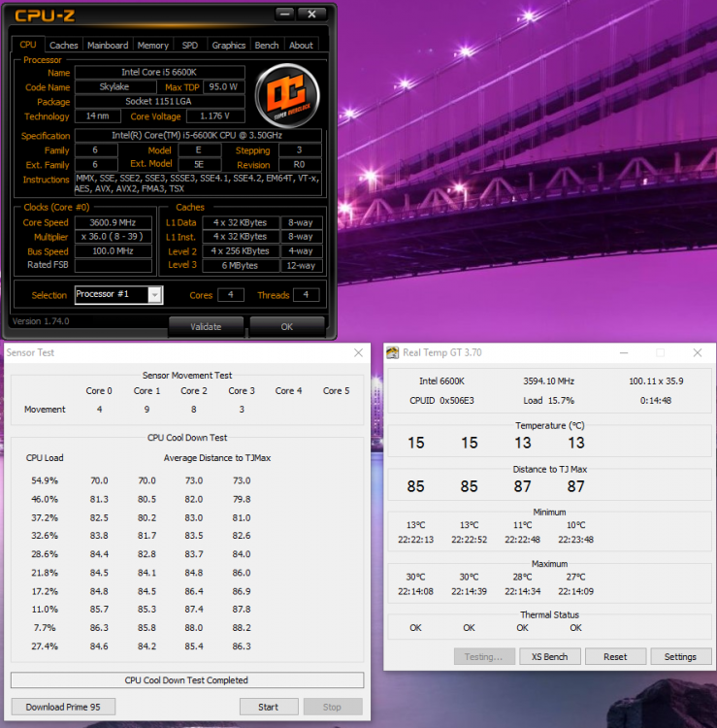Click the Load 15.7% reading in Real Temp

pos(549,401)
